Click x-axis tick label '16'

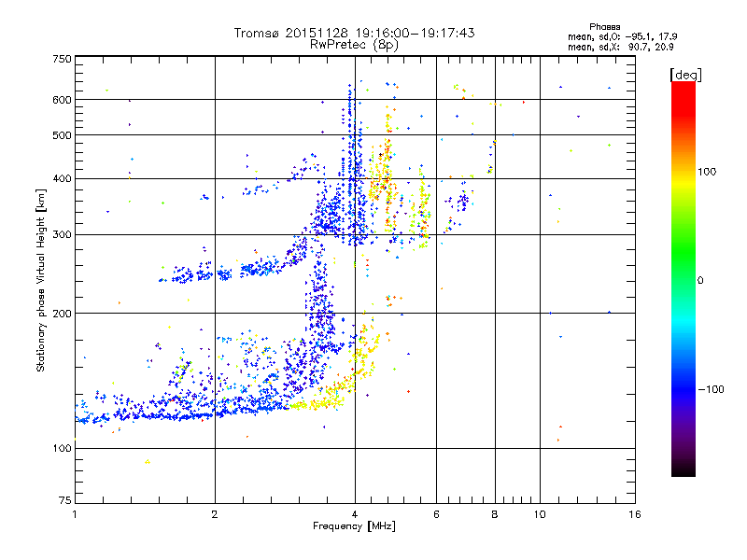point(635,514)
